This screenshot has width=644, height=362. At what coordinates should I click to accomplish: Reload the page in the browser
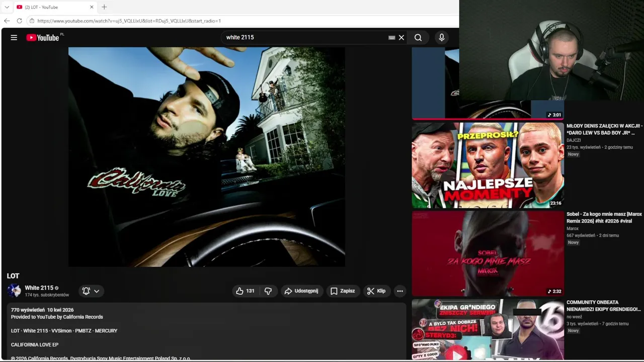[19, 21]
